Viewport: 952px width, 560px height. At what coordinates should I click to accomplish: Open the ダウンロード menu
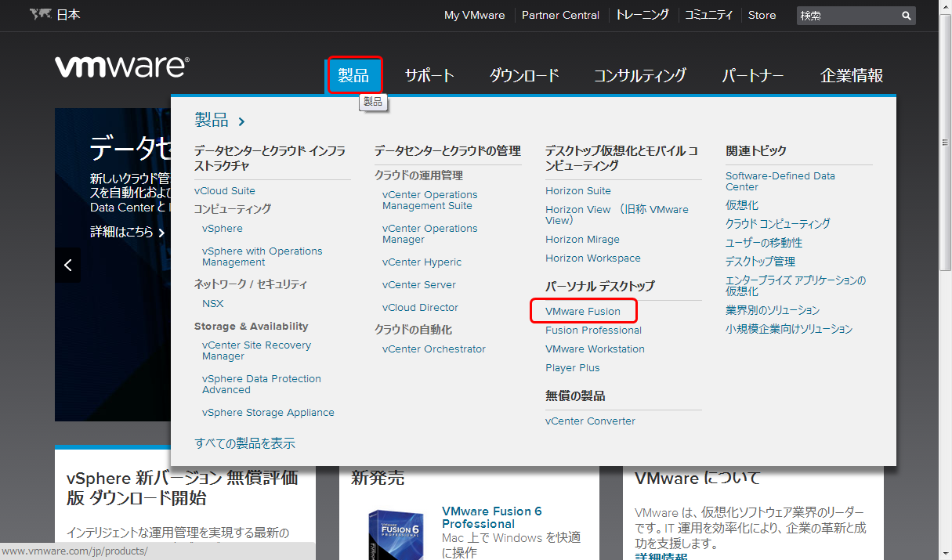point(524,75)
